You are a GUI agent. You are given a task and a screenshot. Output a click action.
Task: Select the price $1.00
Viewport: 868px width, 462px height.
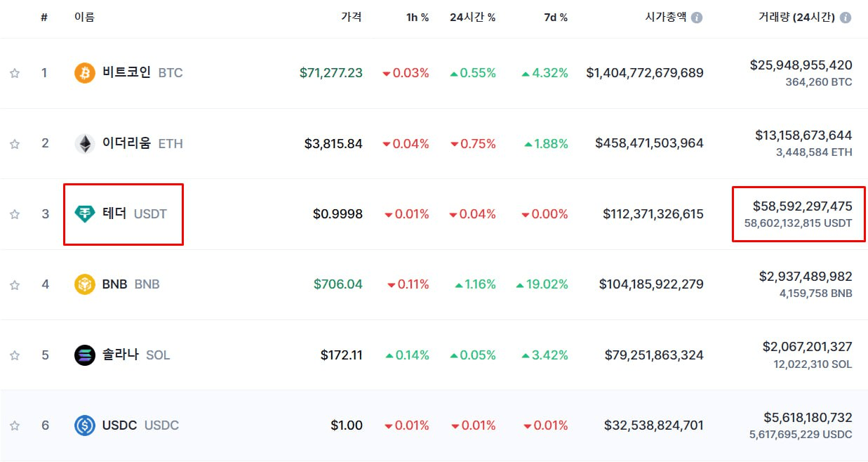[x=347, y=425]
